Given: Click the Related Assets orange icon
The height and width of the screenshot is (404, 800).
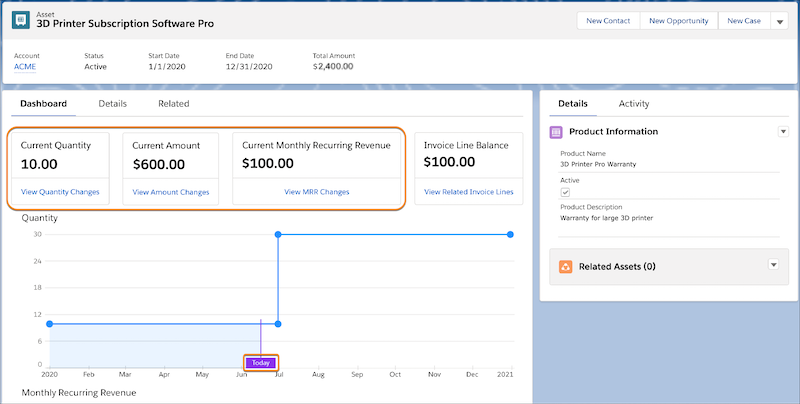Looking at the screenshot, I should [x=565, y=267].
